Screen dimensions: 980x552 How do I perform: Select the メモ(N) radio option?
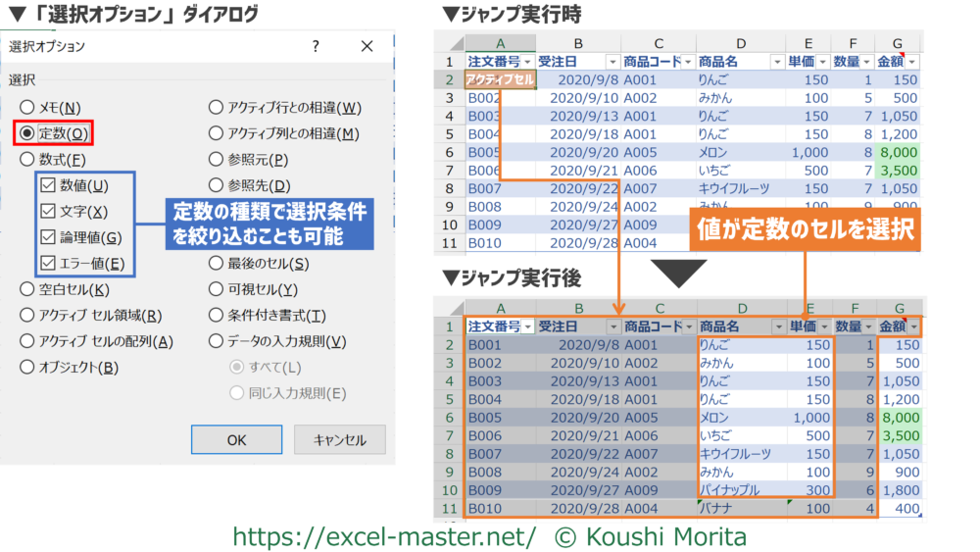pyautogui.click(x=27, y=107)
